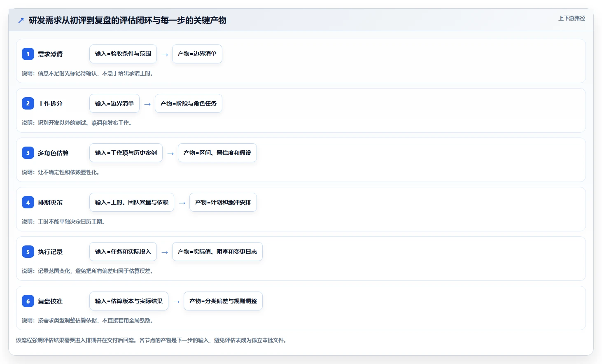Click the 输入=边界清单 chip

point(114,103)
